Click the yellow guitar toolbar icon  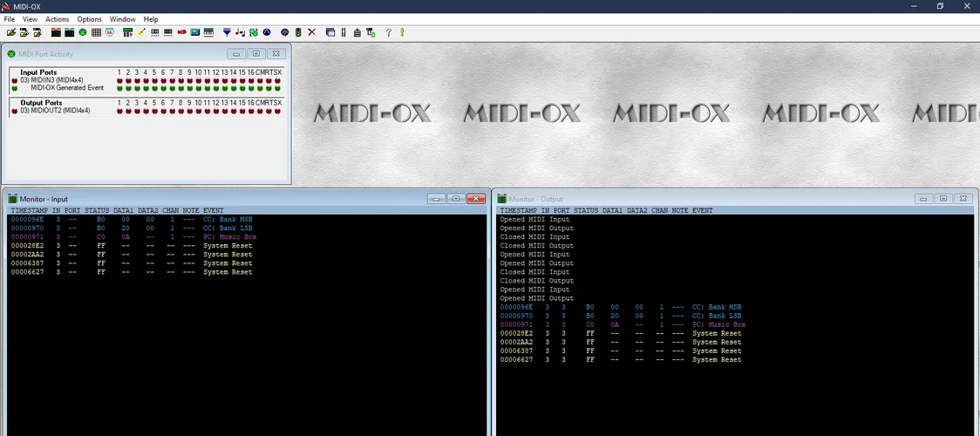pos(142,32)
